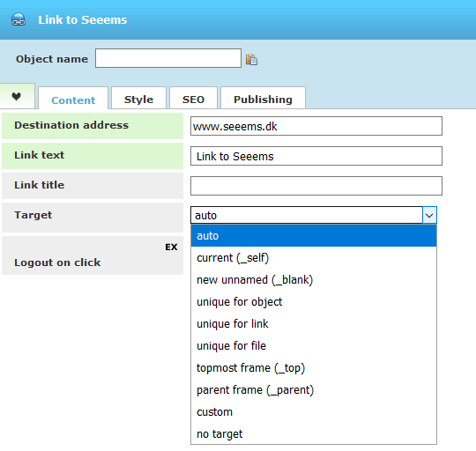Screen dimensions: 476x451
Task: Click the 'Target' label
Action: [33, 215]
